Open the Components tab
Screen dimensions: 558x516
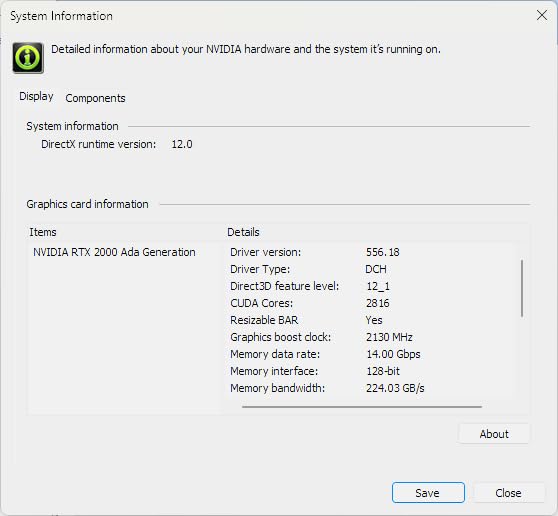pyautogui.click(x=95, y=98)
